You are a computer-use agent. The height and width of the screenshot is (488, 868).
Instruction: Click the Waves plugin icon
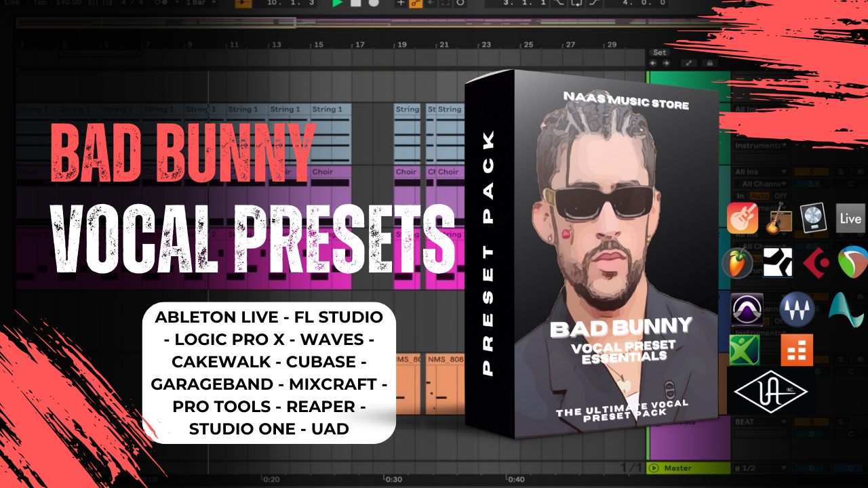(796, 310)
